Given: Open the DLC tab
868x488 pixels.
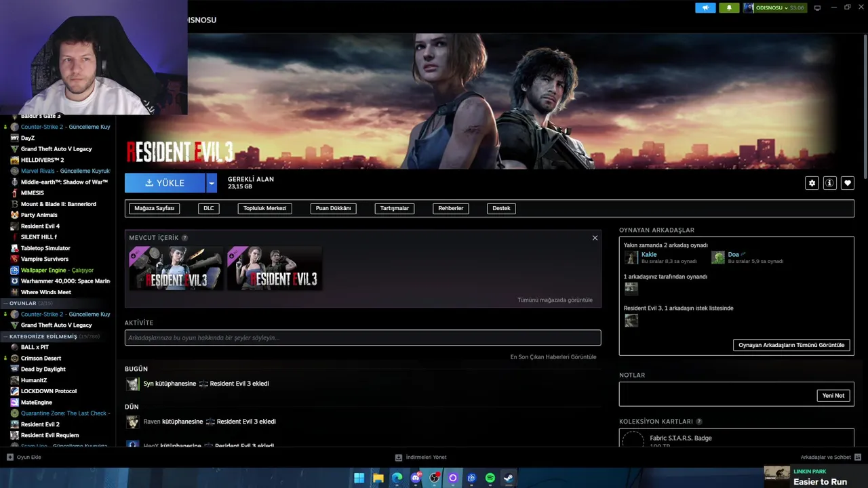Looking at the screenshot, I should (x=209, y=208).
